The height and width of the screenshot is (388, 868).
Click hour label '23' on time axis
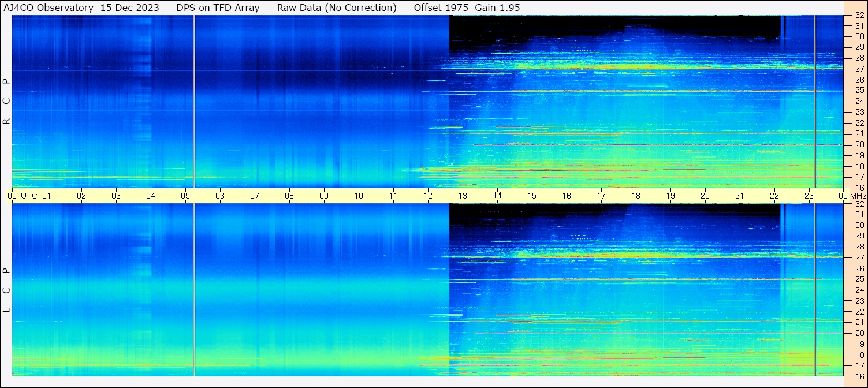tap(809, 196)
